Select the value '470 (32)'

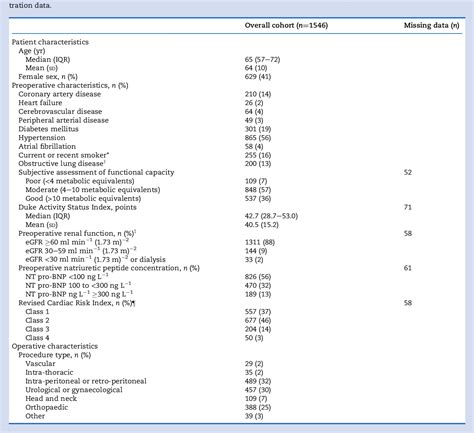(x=258, y=285)
